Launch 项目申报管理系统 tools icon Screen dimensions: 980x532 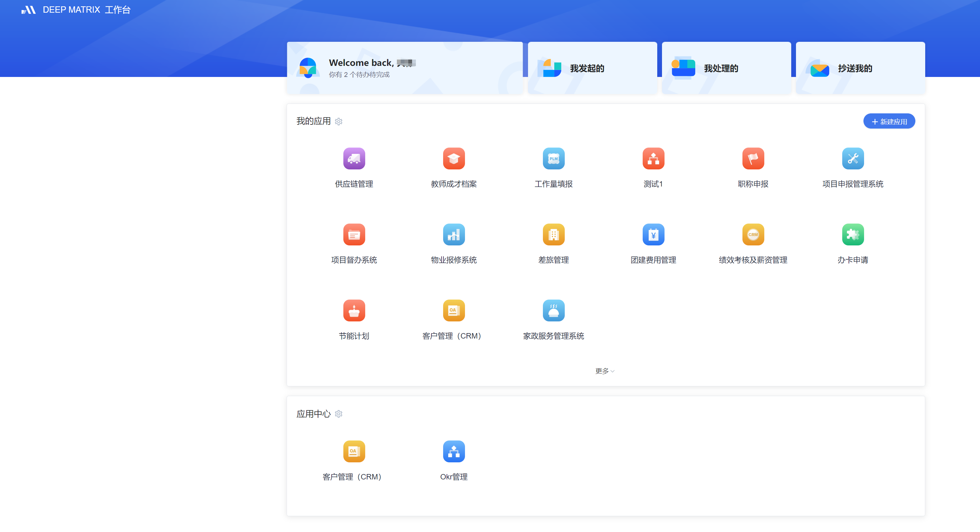(x=853, y=158)
